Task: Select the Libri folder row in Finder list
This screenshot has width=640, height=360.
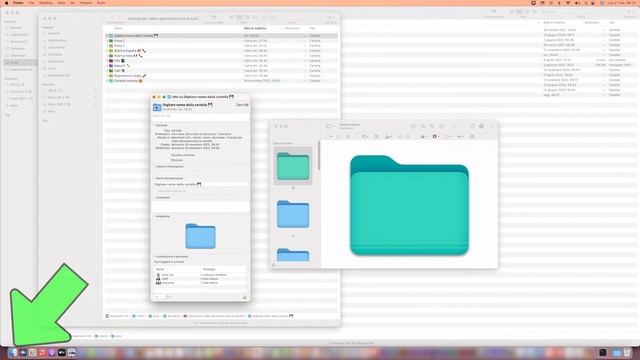Action: (222, 71)
